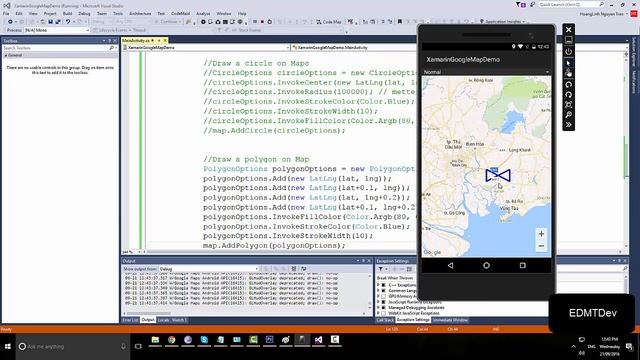Zoom out on the map with minus

(541, 246)
